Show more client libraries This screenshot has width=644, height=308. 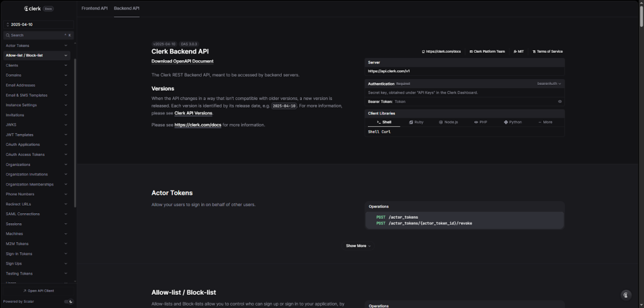pos(545,122)
